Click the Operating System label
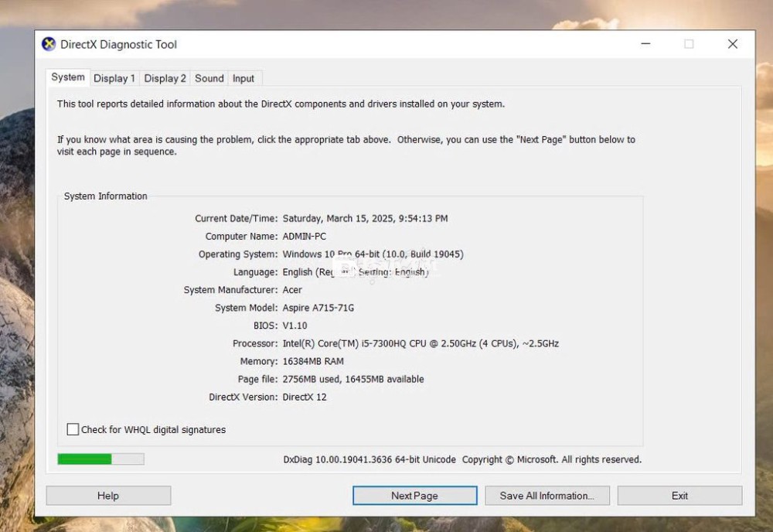773x532 pixels. tap(238, 254)
